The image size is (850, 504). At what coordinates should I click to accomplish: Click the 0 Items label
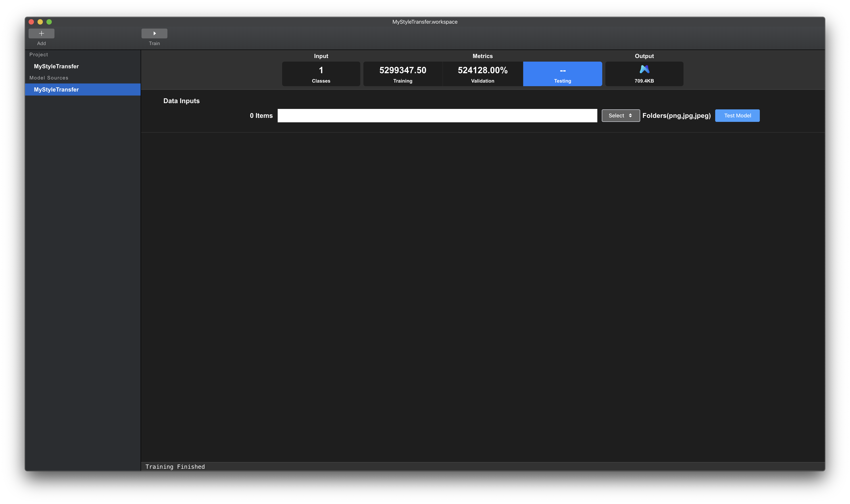(x=261, y=115)
